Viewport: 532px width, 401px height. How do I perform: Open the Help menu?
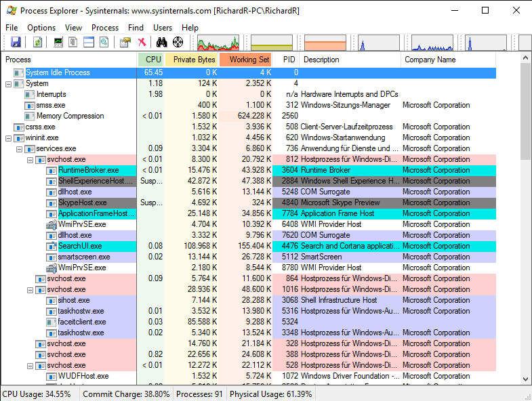[190, 28]
